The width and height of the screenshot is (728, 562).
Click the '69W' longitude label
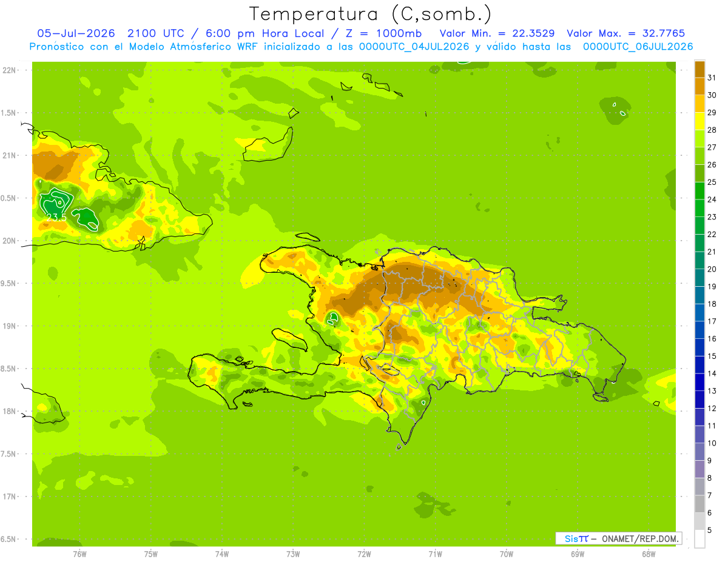point(578,554)
